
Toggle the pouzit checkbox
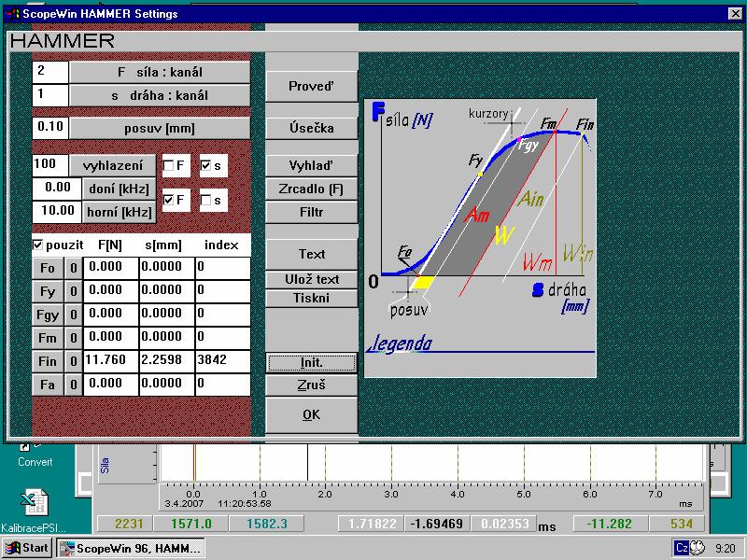tap(37, 245)
